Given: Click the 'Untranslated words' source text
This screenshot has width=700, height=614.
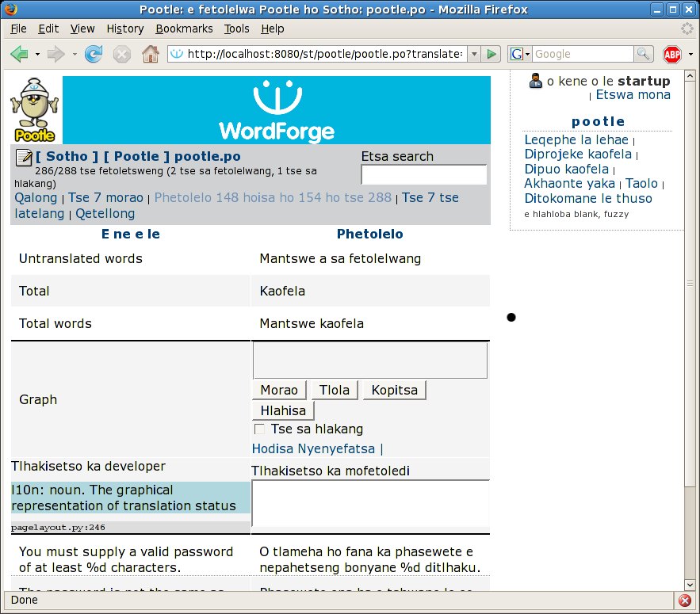Looking at the screenshot, I should coord(80,259).
